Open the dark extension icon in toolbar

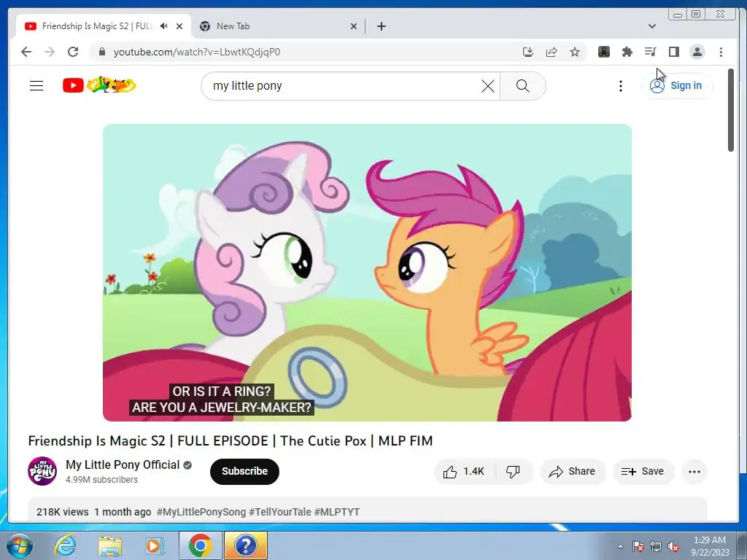coord(603,52)
